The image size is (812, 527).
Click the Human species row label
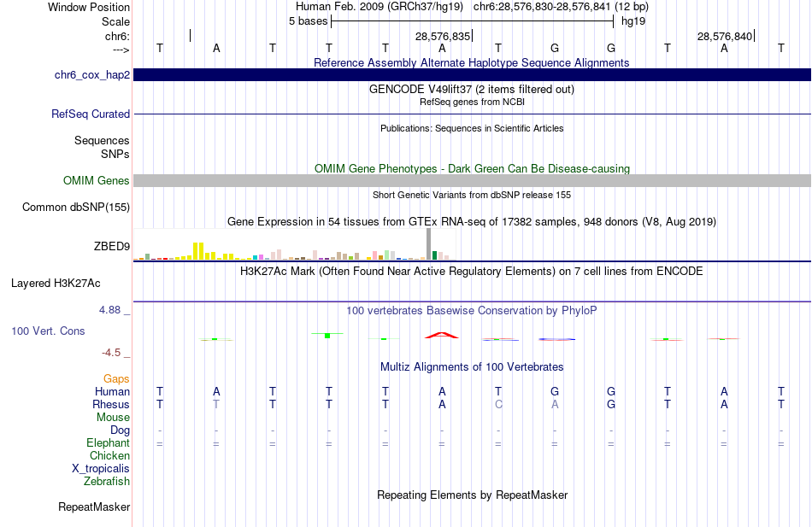112,391
